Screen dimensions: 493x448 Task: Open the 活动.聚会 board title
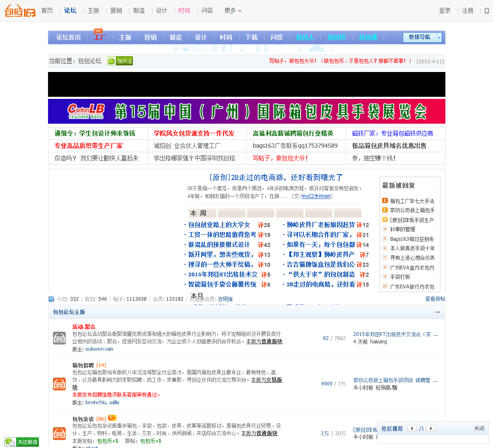(84, 327)
